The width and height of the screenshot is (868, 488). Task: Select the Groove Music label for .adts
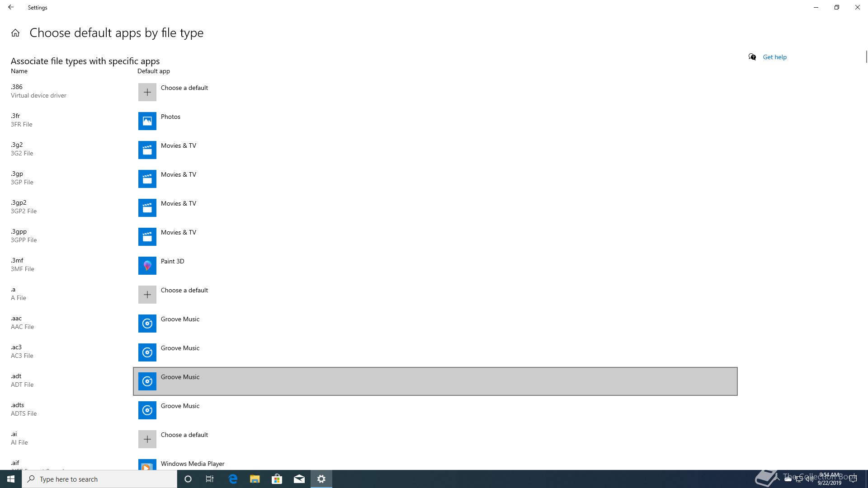pyautogui.click(x=180, y=406)
